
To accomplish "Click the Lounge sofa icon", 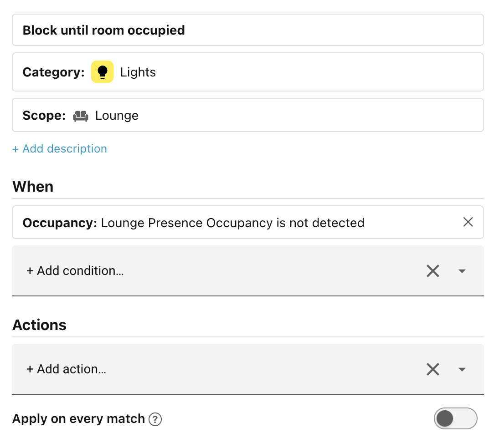I will click(81, 116).
